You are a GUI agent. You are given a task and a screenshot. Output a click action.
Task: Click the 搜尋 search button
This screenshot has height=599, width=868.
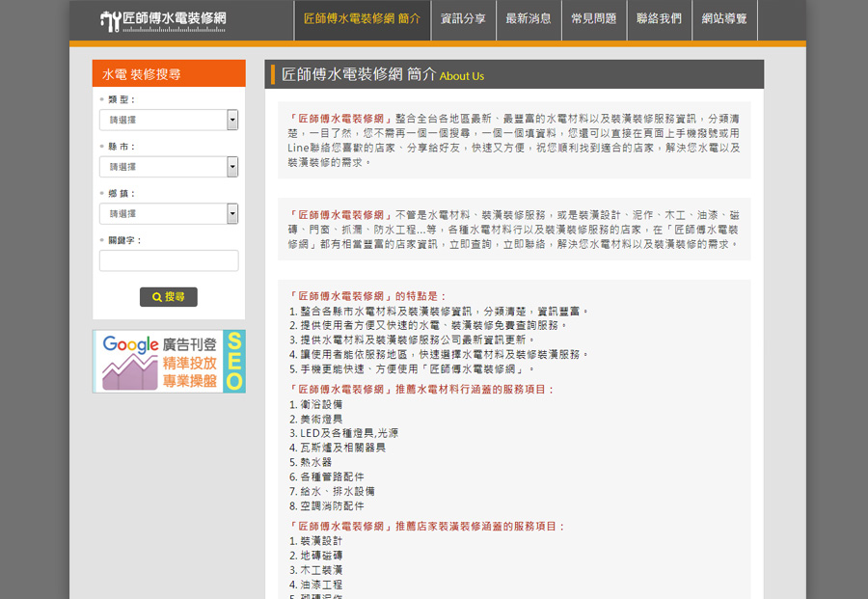[168, 297]
